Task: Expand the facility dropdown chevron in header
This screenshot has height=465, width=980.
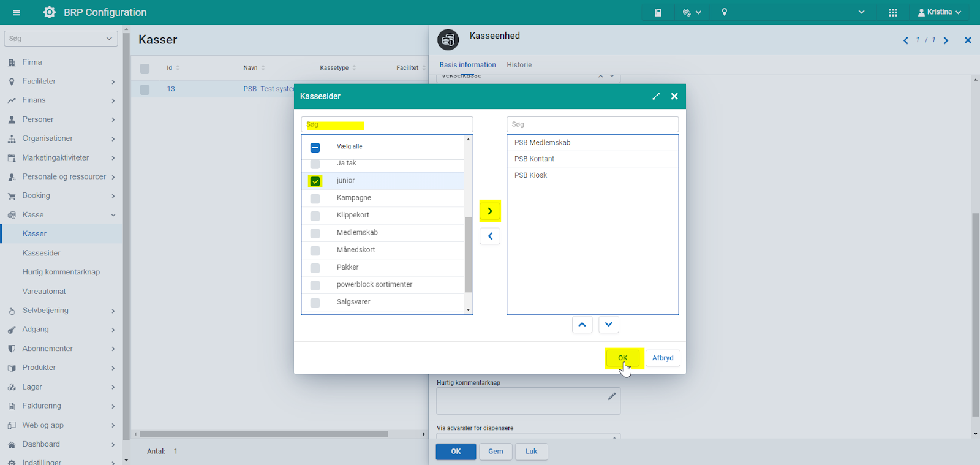Action: tap(861, 12)
